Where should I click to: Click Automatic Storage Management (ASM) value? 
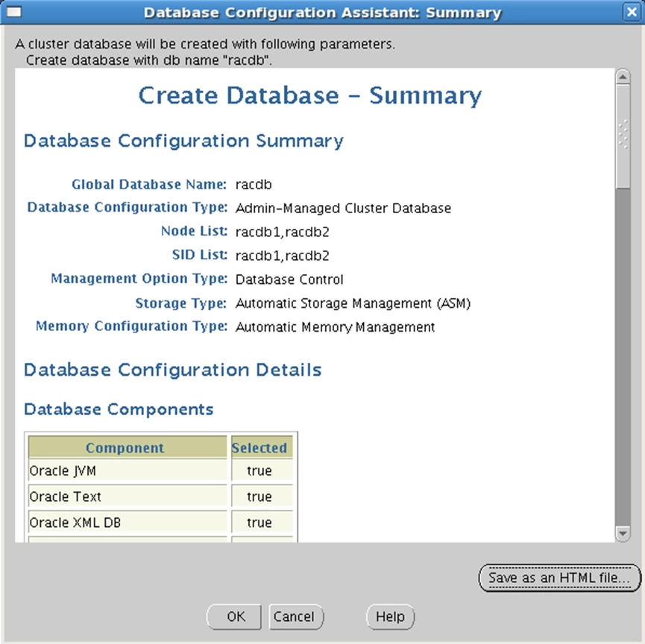point(353,303)
